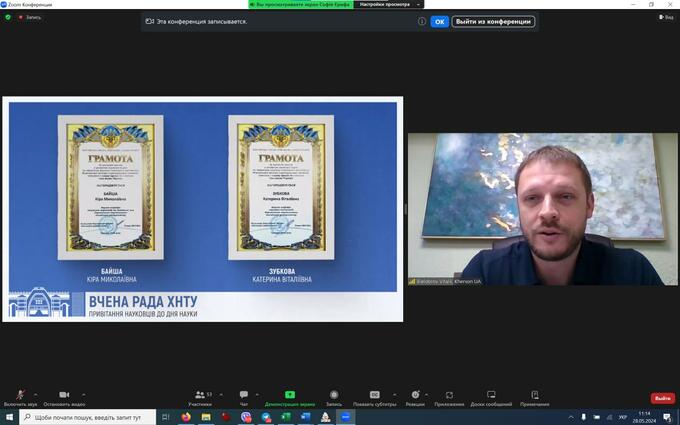This screenshot has height=425, width=680.
Task: Open Реакции reactions menu
Action: coord(415,398)
